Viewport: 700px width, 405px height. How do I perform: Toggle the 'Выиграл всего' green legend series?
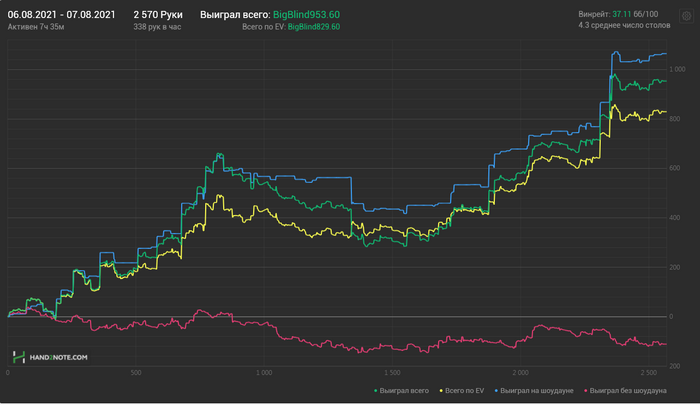click(x=401, y=391)
